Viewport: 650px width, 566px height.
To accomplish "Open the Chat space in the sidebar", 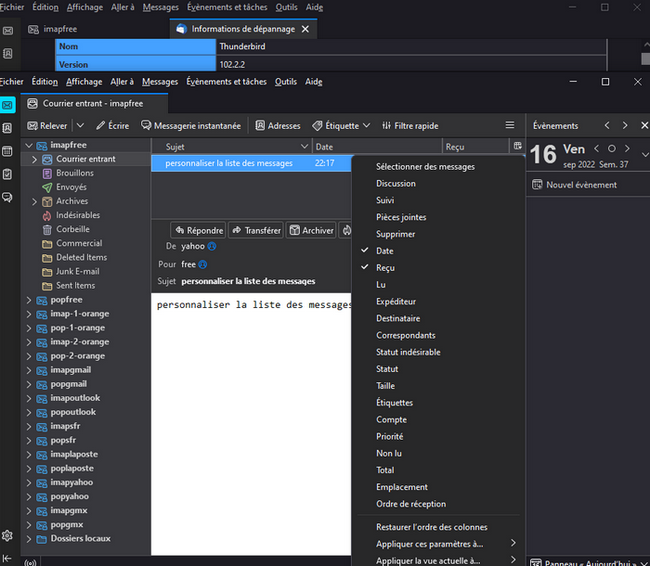I will pyautogui.click(x=8, y=197).
